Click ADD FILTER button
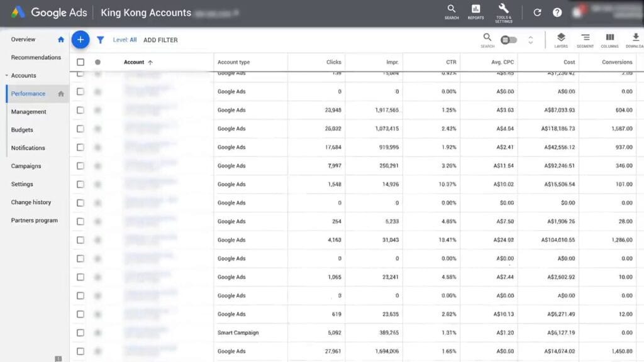Viewport: 644px width, 362px height. tap(160, 40)
